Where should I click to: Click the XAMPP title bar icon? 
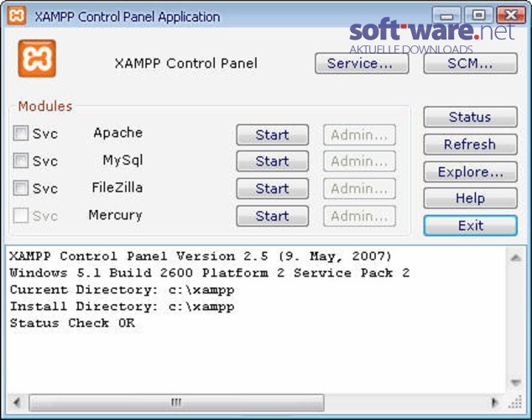click(x=17, y=16)
